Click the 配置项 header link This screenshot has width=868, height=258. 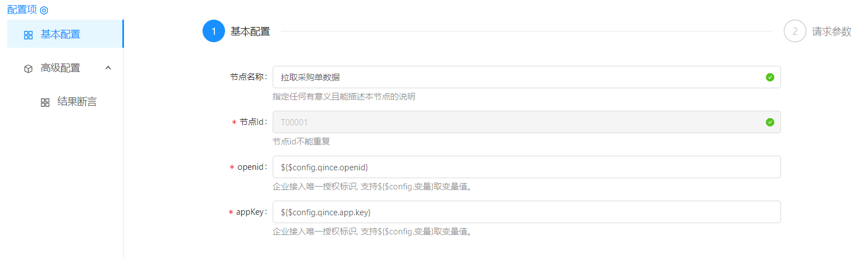tap(22, 10)
